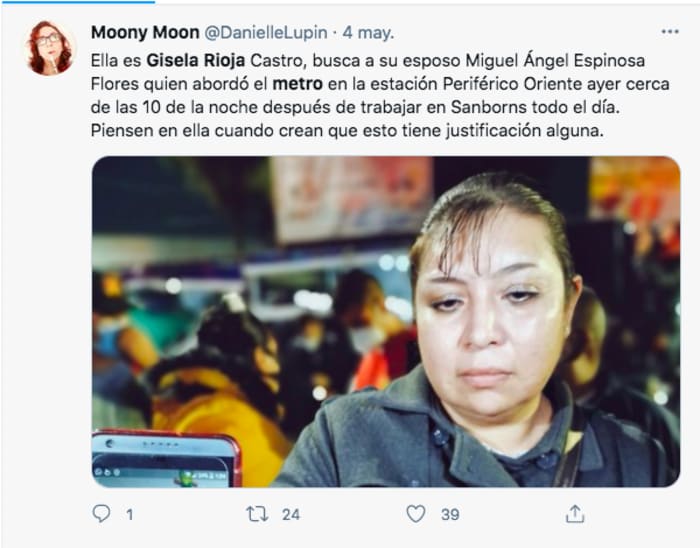Image resolution: width=700 pixels, height=548 pixels.
Task: Open the share upload icon
Action: pos(575,514)
